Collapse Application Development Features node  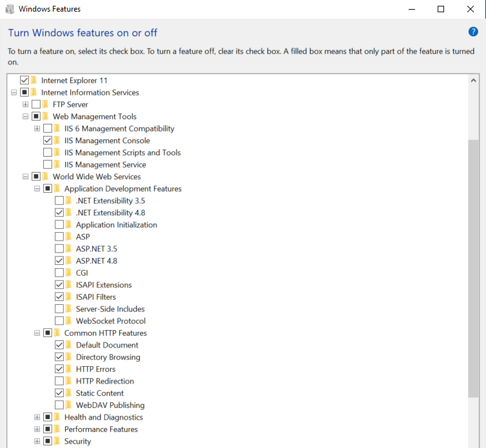coord(37,188)
